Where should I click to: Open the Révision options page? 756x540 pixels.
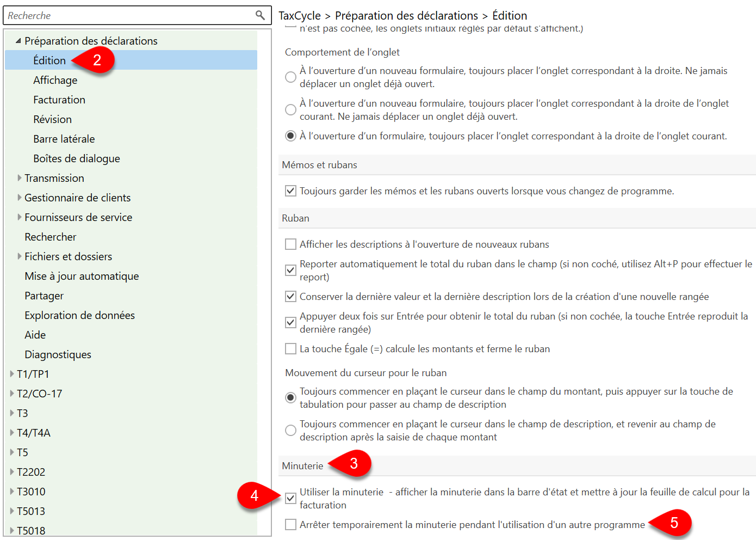pos(52,119)
